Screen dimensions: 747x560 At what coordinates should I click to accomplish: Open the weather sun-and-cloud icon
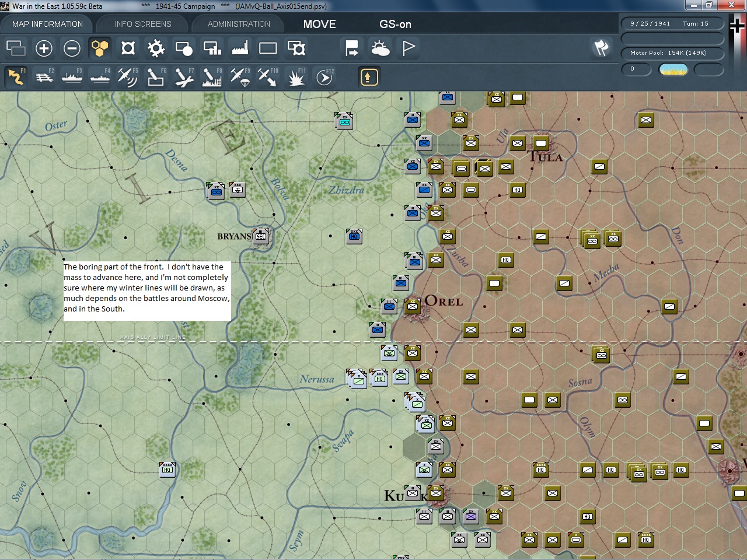(380, 48)
